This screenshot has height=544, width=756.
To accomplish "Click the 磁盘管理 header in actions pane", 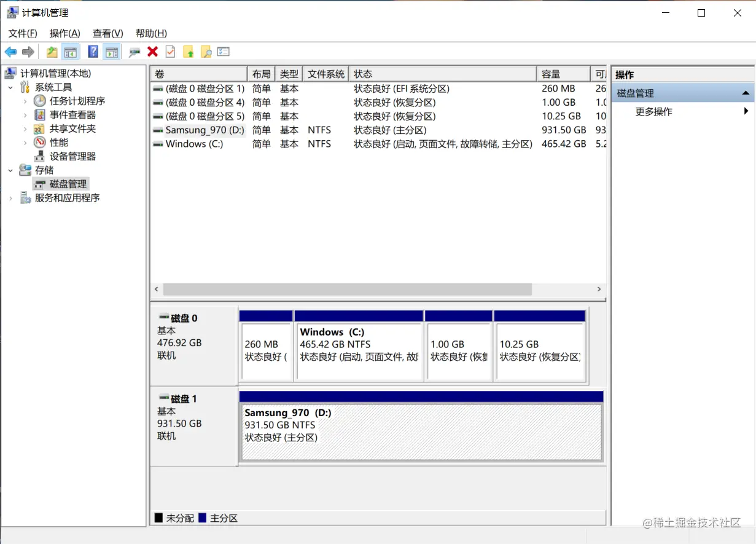I will (682, 93).
